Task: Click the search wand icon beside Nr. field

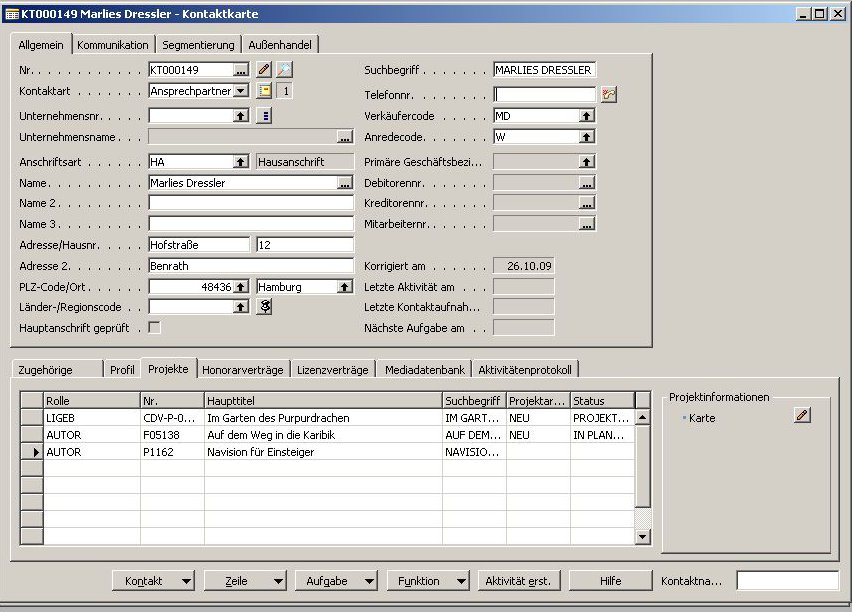Action: point(284,70)
